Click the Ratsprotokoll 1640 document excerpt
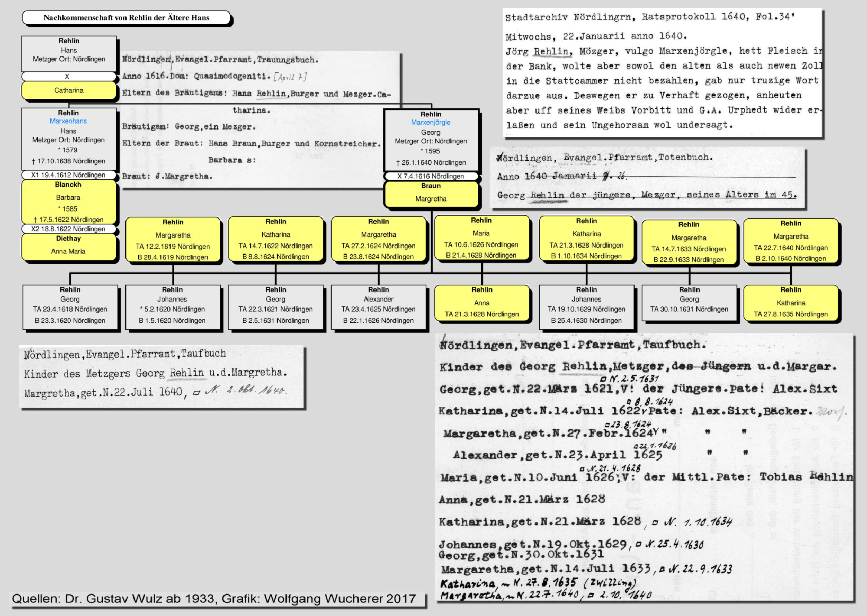Viewport: 867px width, 616px height. [662, 73]
